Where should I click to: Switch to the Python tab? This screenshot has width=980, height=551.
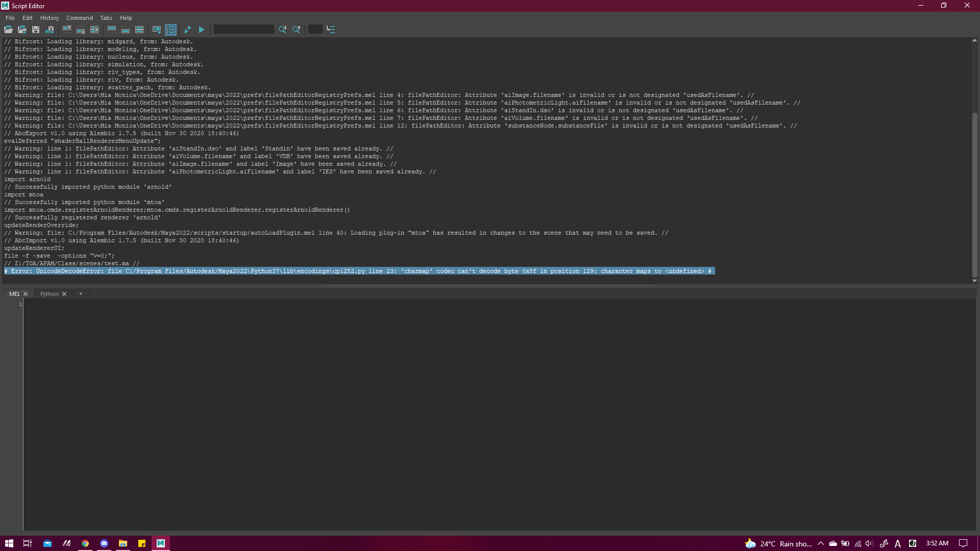point(50,293)
